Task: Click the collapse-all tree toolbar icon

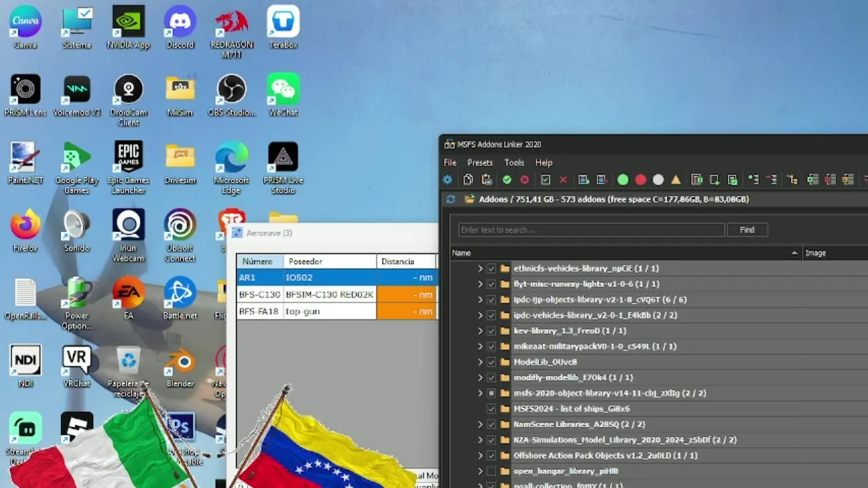Action: pos(771,180)
